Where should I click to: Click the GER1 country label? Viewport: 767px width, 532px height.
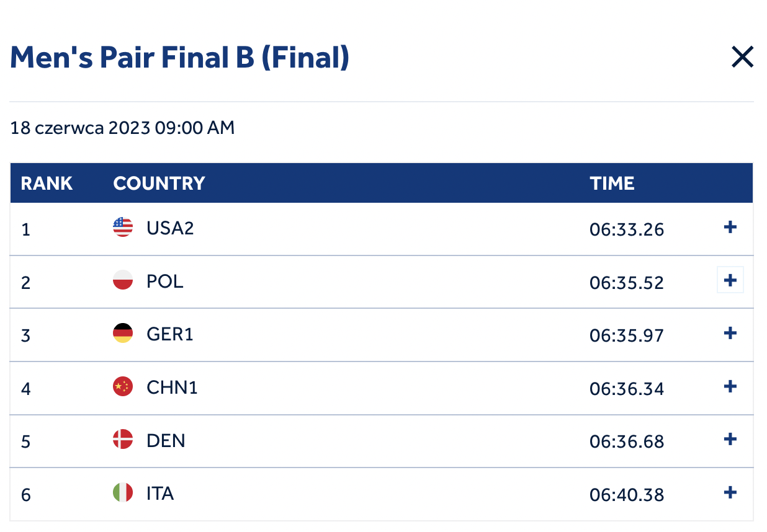pos(170,334)
